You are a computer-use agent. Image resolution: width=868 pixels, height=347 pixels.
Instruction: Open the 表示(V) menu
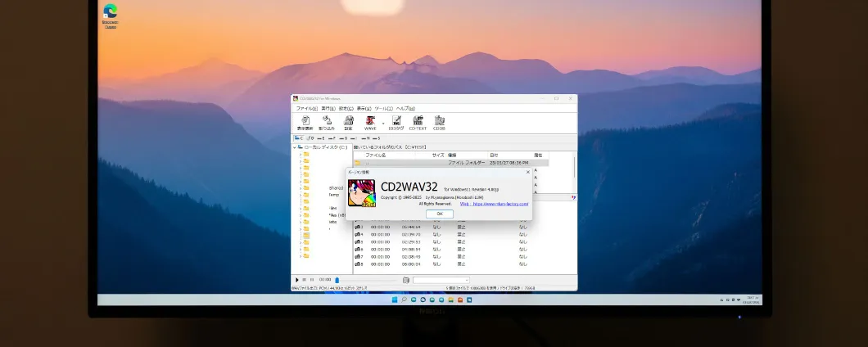(x=364, y=109)
